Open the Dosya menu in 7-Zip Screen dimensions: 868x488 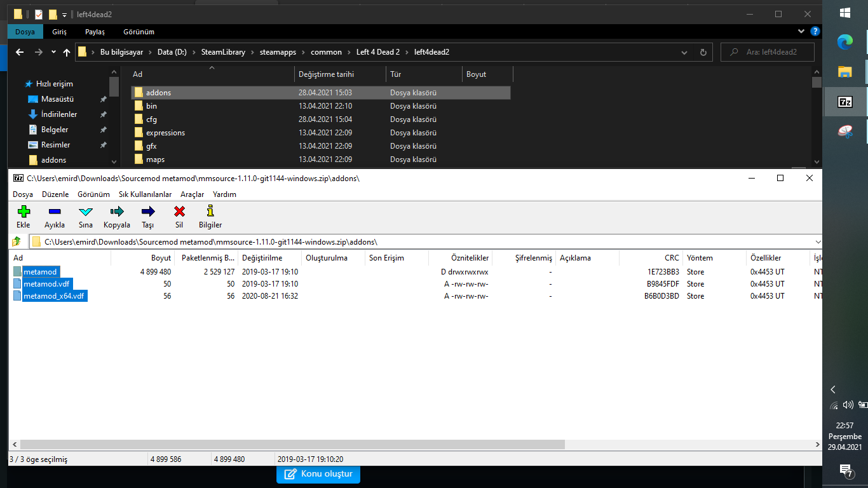pos(23,194)
